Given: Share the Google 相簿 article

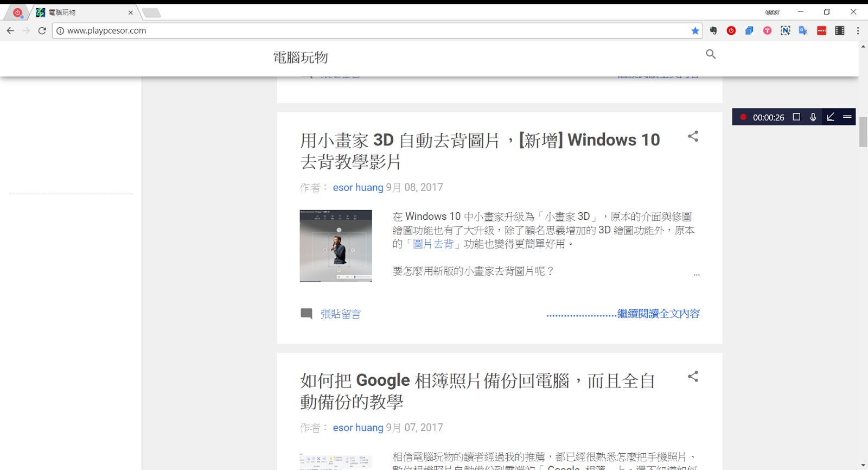Looking at the screenshot, I should (x=693, y=377).
